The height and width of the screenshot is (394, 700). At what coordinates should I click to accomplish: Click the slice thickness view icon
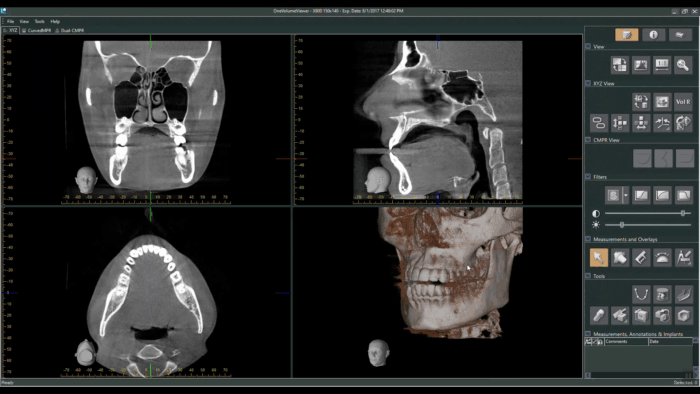click(x=662, y=102)
